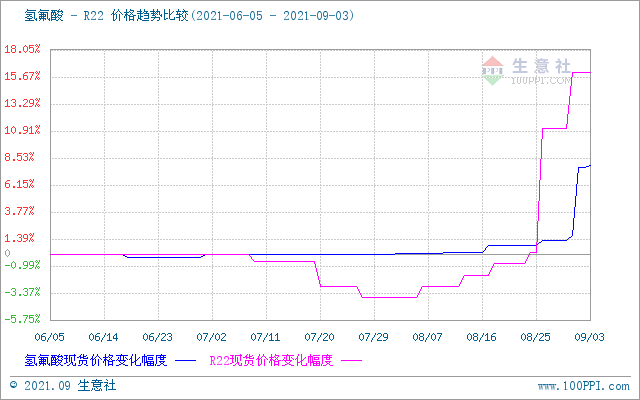The height and width of the screenshot is (400, 640).
Task: Select the 15.67% y-axis label
Action: point(22,76)
